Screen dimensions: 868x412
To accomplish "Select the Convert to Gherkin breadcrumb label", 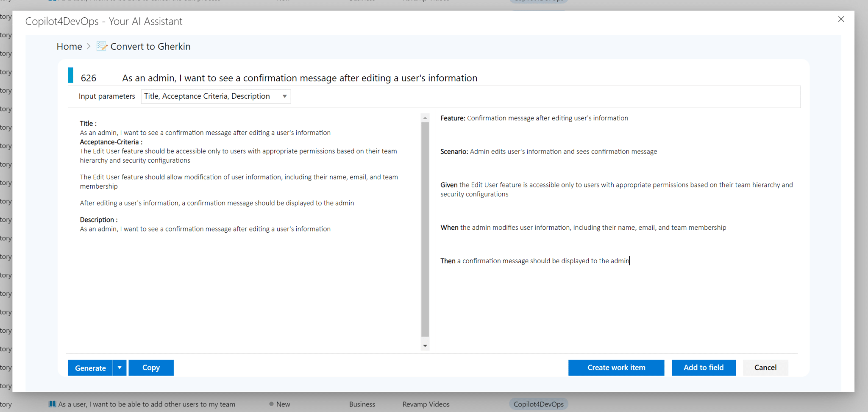I will tap(150, 46).
